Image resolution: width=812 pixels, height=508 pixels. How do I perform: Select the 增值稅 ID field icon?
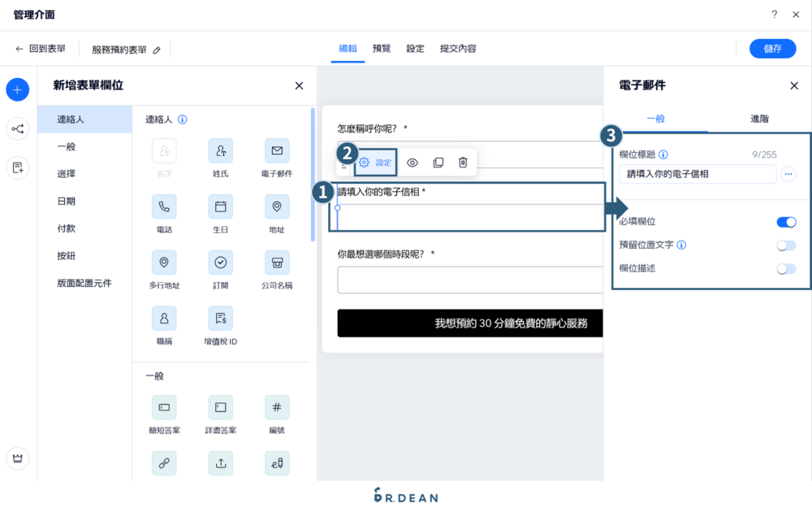coord(221,318)
